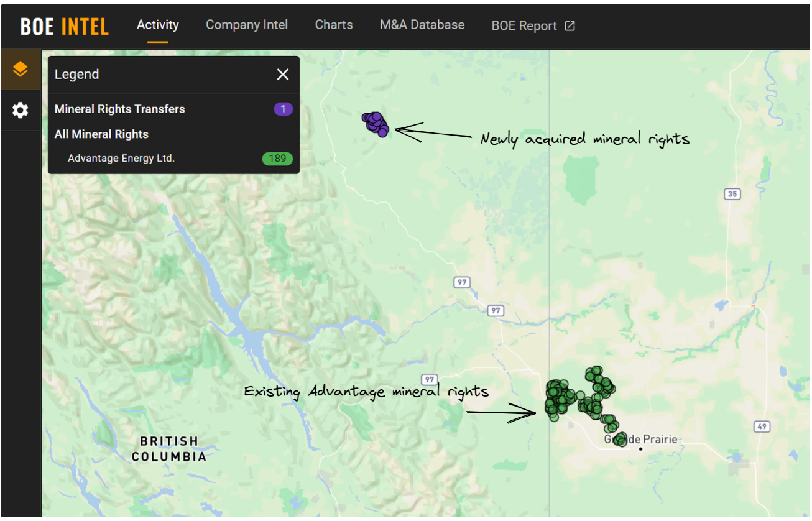Click the BOE INTEL logo

(64, 26)
